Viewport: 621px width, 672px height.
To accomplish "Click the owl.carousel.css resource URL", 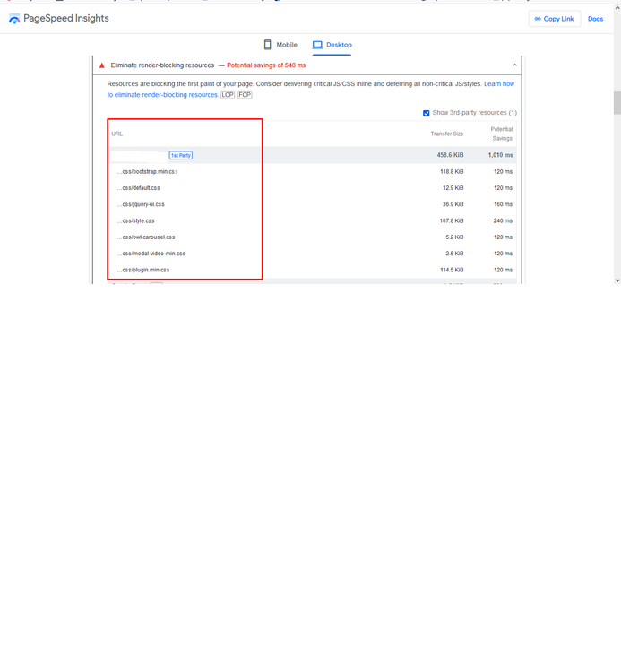I will [148, 237].
